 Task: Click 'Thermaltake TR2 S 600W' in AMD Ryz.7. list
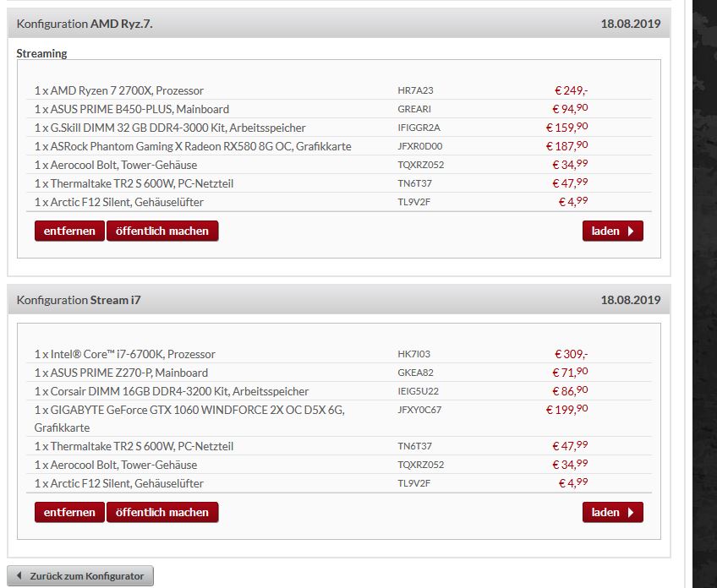134,183
